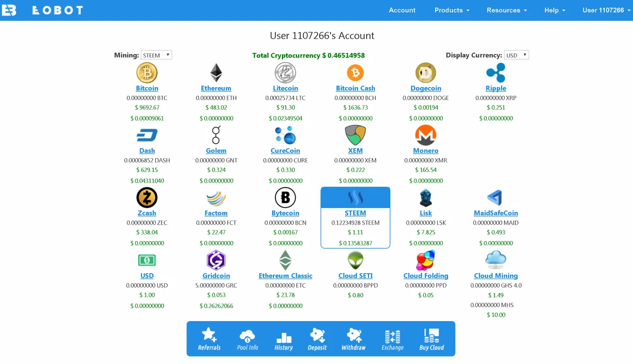This screenshot has width=633, height=364.
Task: Click the Golem logo icon
Action: (216, 135)
